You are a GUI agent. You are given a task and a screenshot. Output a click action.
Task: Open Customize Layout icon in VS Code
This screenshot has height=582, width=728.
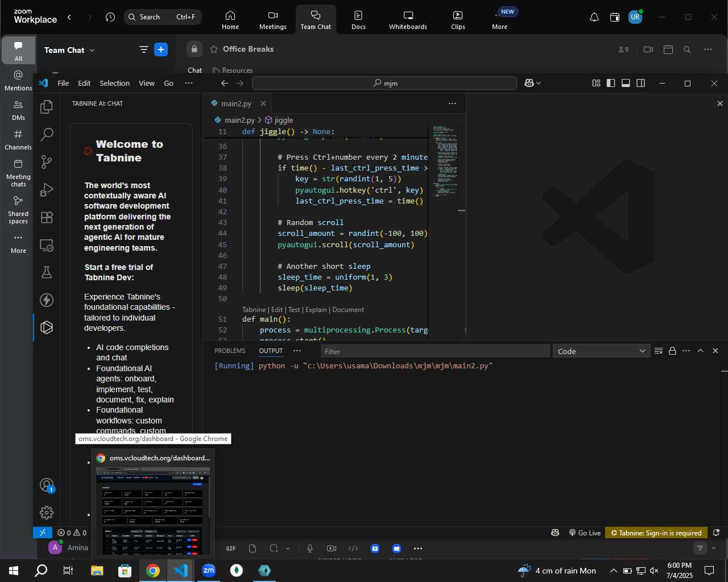tap(596, 83)
